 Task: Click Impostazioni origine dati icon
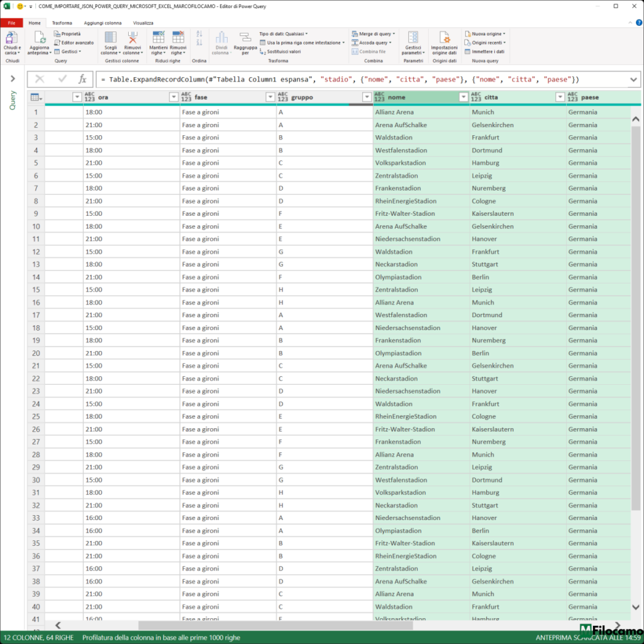click(x=445, y=37)
